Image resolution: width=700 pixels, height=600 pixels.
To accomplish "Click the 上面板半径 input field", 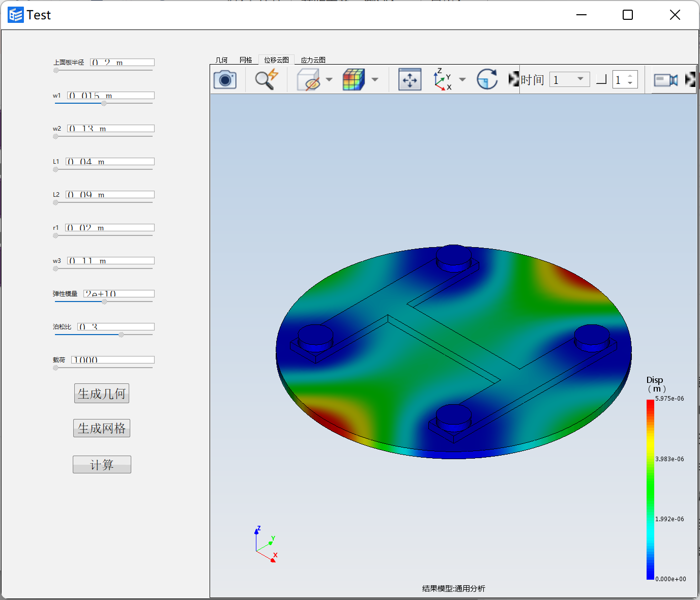I will tap(122, 62).
